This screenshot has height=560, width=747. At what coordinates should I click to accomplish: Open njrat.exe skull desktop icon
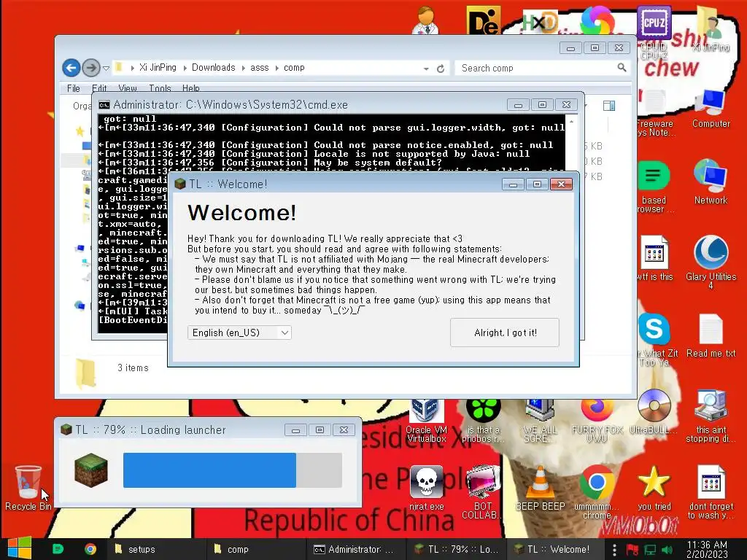(426, 488)
